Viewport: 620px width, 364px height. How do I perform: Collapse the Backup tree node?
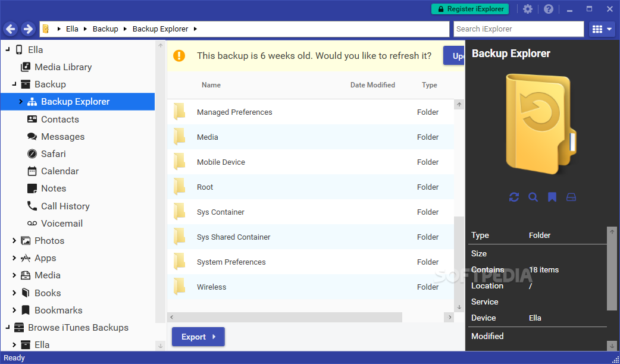(x=14, y=84)
